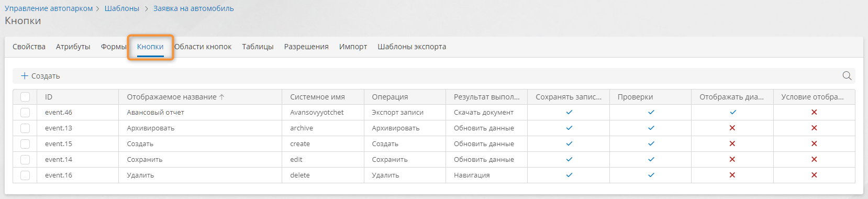Go to Управление автопарком breadcrumb

(x=49, y=8)
